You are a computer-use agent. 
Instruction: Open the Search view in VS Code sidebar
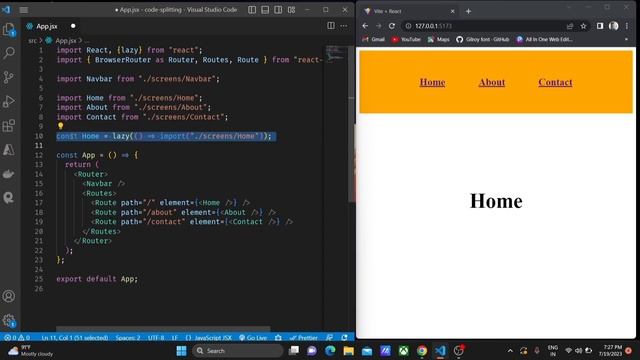click(9, 53)
